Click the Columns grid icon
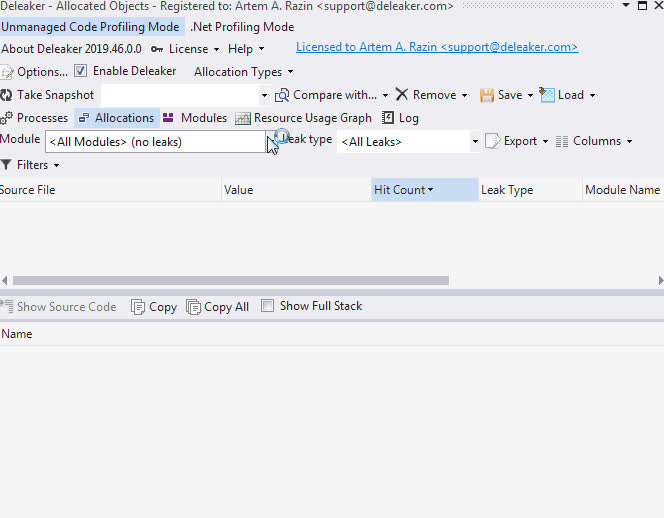The height and width of the screenshot is (518, 664). tap(562, 141)
